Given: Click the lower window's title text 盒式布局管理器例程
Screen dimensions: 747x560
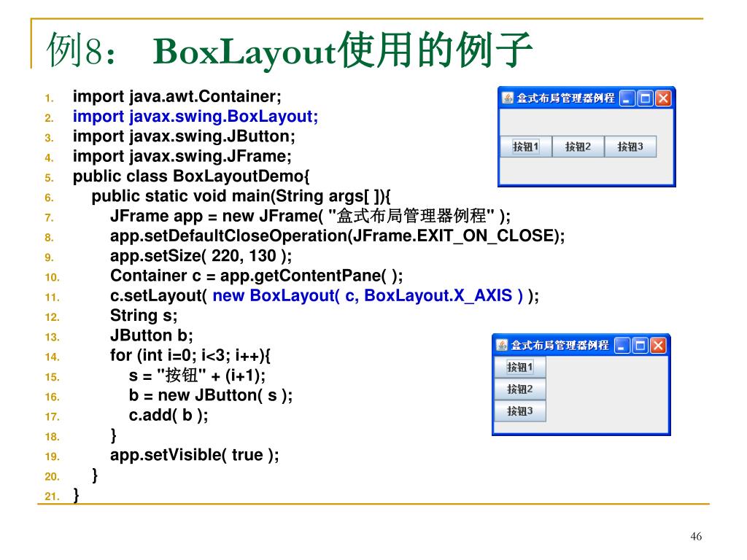Looking at the screenshot, I should [x=560, y=346].
